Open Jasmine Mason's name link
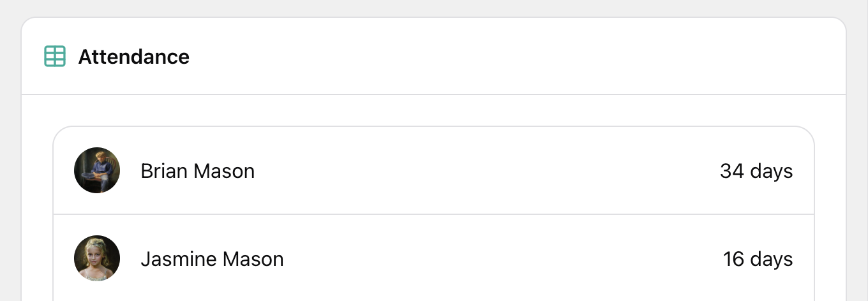868x301 pixels. (x=212, y=259)
